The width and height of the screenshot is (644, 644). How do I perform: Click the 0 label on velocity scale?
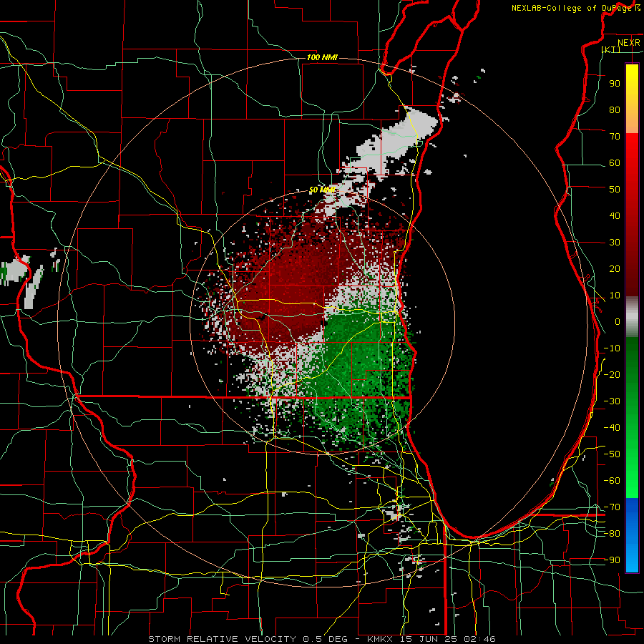(618, 321)
